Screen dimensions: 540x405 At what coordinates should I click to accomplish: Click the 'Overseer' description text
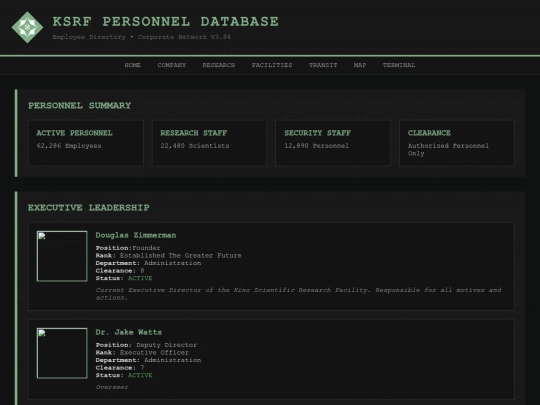[x=112, y=387]
